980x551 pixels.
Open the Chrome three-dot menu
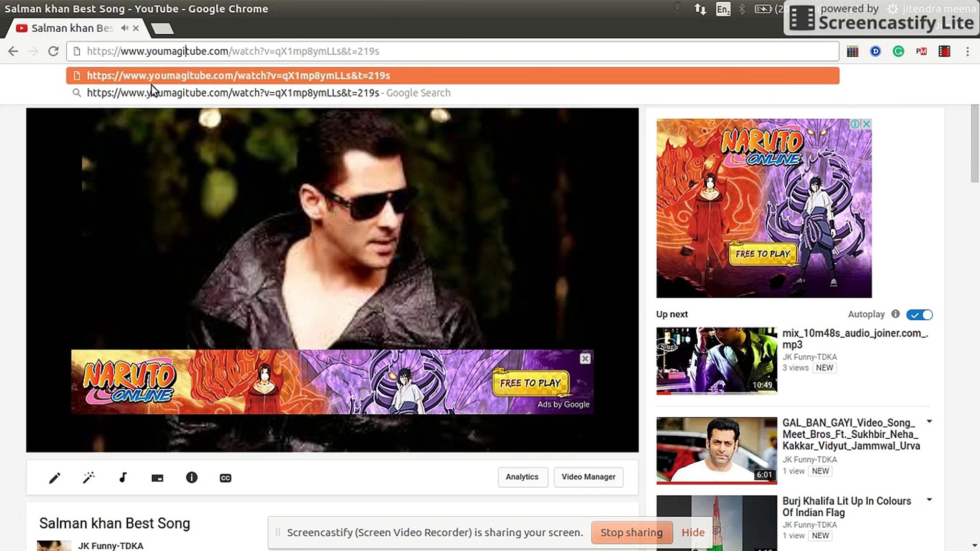(968, 51)
